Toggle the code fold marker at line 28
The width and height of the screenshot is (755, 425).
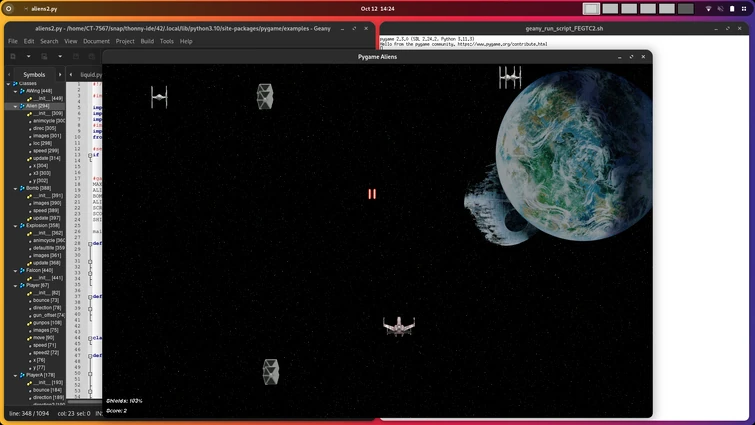point(90,244)
